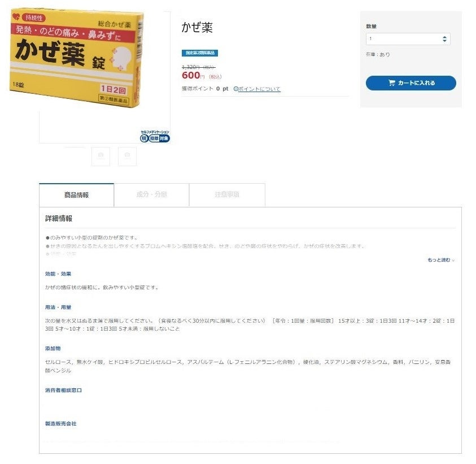
Task: Decrease quantity with the stepper down arrow
Action: coord(444,41)
